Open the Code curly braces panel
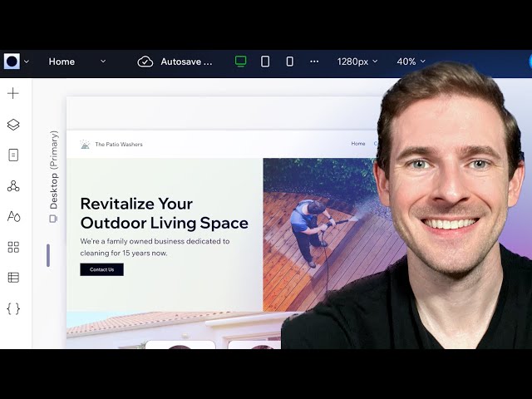This screenshot has width=532, height=399. point(13,308)
